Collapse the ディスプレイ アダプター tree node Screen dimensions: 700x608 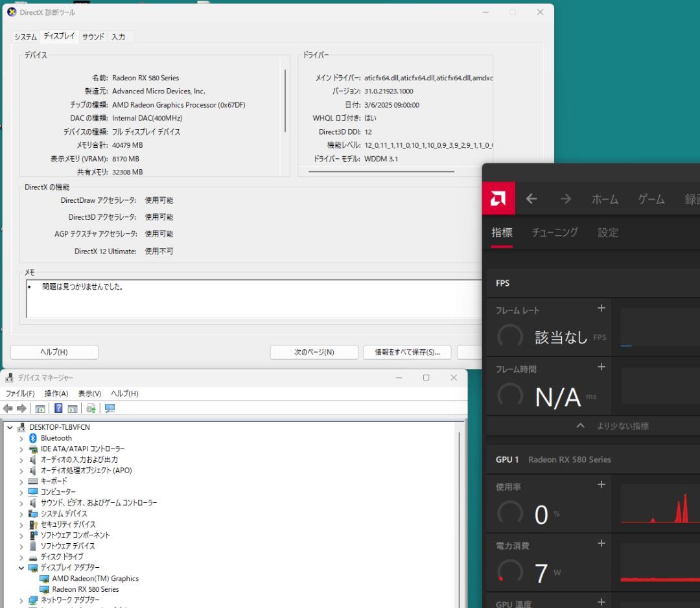(x=21, y=567)
